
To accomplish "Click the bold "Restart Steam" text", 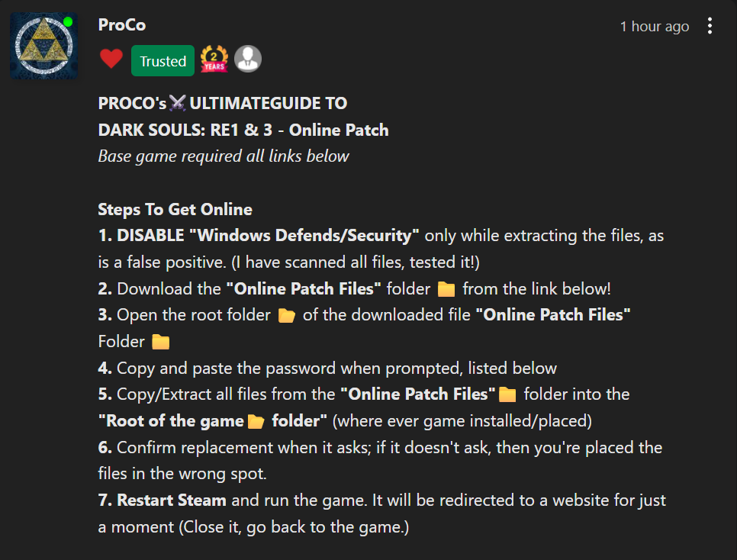I will [x=172, y=500].
